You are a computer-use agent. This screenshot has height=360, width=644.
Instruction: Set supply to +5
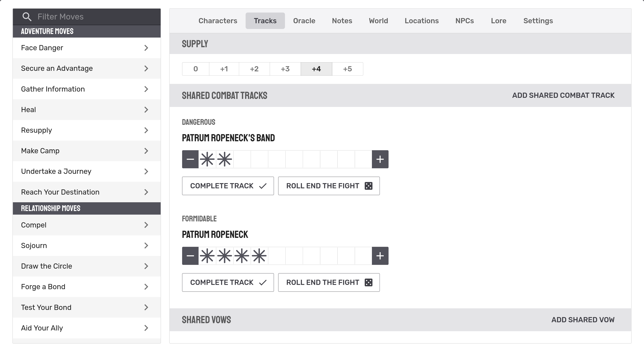coord(347,69)
